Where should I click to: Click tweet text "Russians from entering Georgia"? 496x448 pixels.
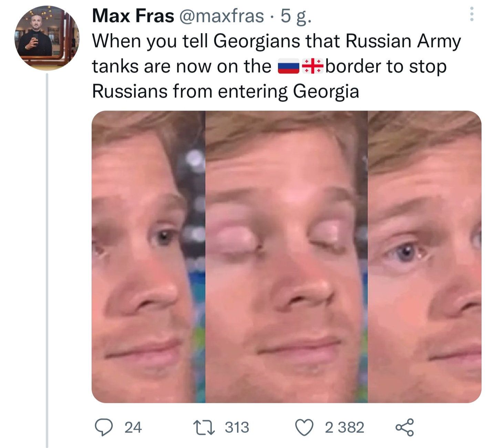(x=226, y=92)
